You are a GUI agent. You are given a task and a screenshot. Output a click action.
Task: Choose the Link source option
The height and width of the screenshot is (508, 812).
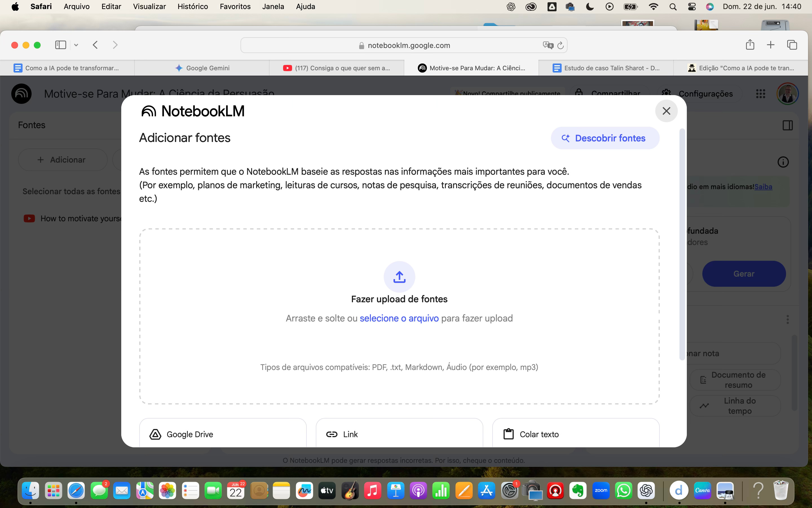coord(399,433)
